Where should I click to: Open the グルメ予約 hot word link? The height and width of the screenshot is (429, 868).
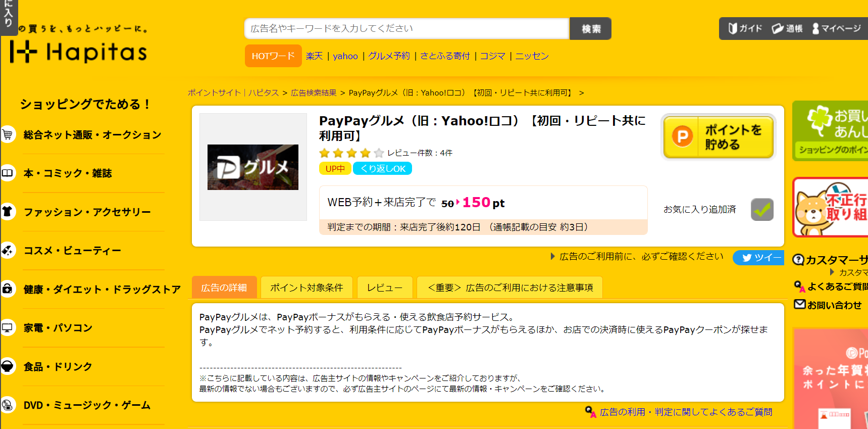(x=389, y=56)
